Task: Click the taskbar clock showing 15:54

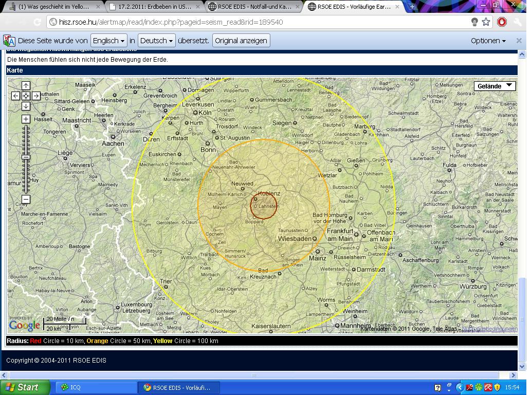Action: 512,387
